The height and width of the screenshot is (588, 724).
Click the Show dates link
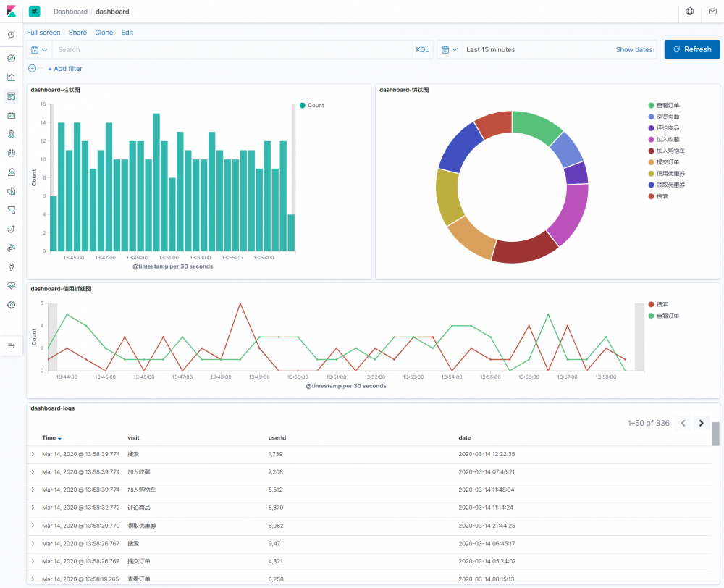[633, 50]
